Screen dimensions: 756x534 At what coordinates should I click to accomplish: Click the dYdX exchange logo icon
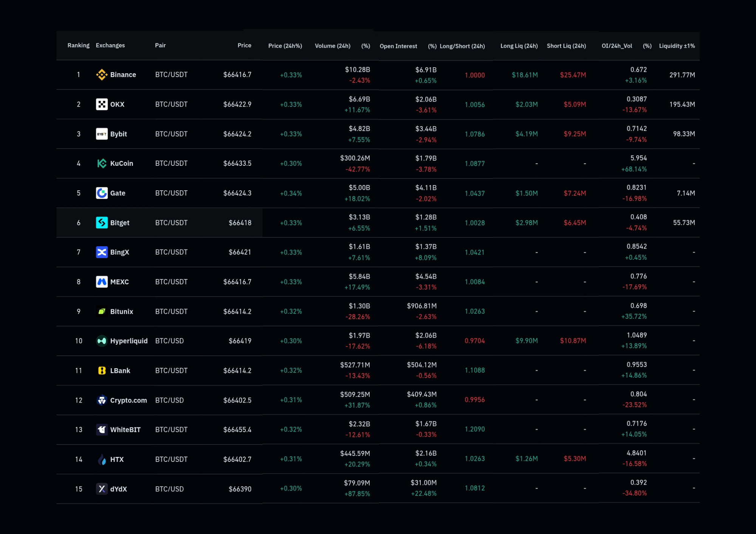pyautogui.click(x=102, y=489)
